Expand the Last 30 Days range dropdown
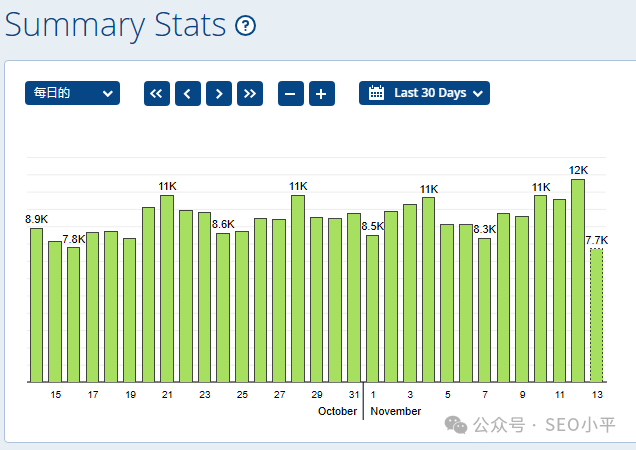The image size is (636, 450). coord(424,93)
